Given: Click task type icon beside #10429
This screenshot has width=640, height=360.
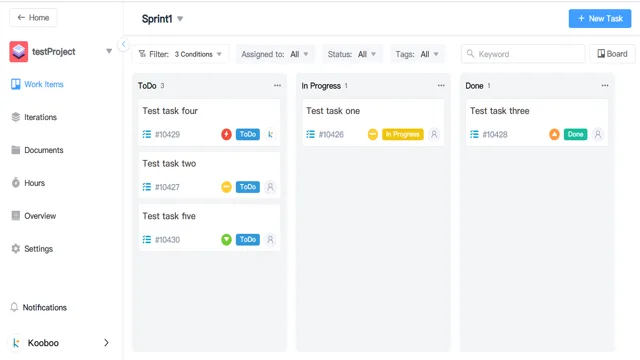Looking at the screenshot, I should click(147, 134).
